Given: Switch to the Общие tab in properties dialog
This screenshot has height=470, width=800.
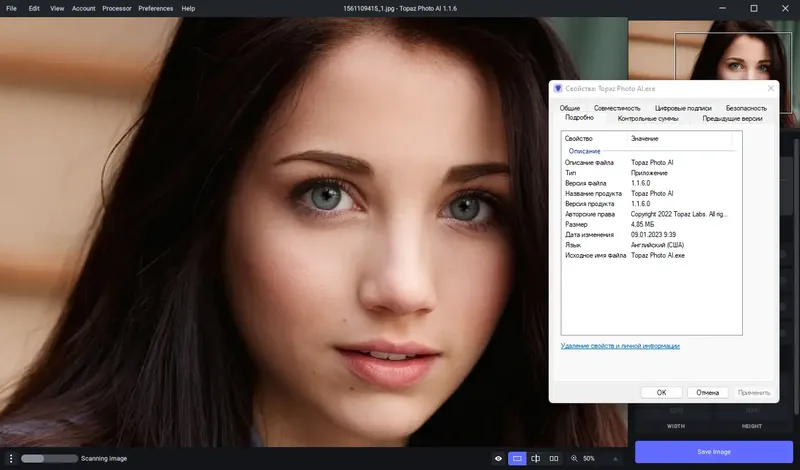Looking at the screenshot, I should [569, 108].
